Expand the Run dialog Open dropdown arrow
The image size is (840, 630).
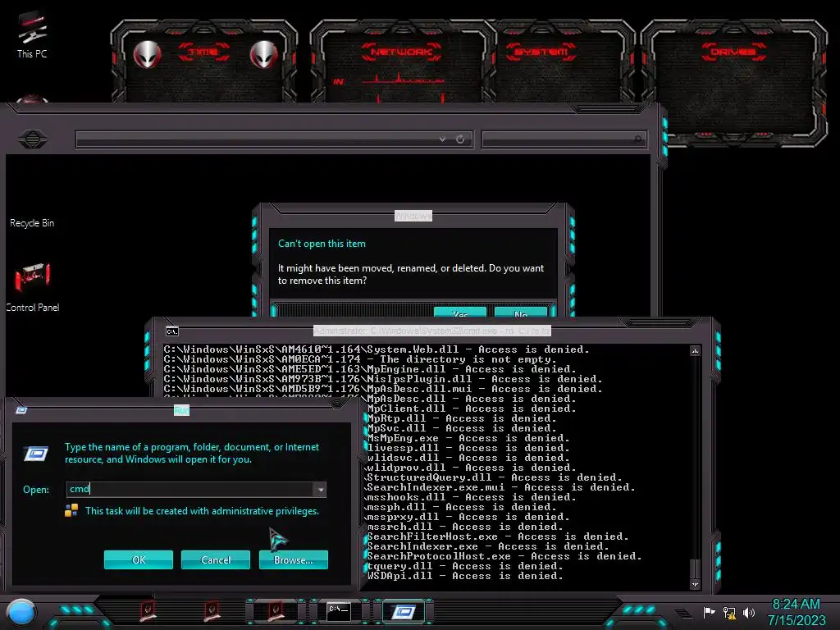pyautogui.click(x=320, y=489)
